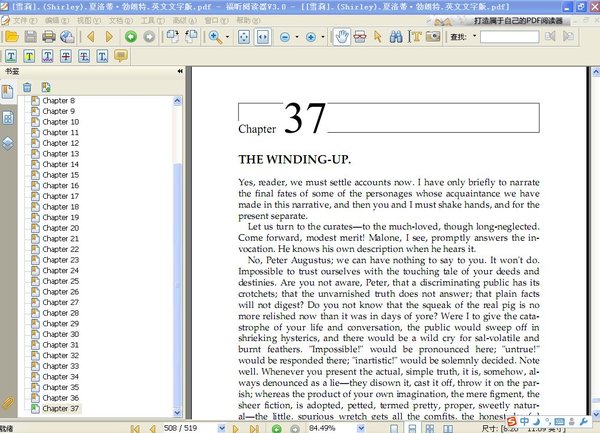Click the bookmarks scrollbar down arrow

click(x=177, y=412)
